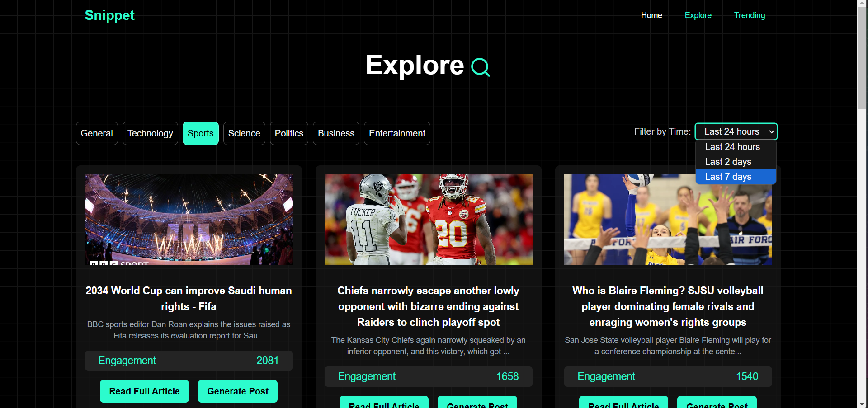Image resolution: width=868 pixels, height=408 pixels.
Task: Click the Snippet logo
Action: 109,15
